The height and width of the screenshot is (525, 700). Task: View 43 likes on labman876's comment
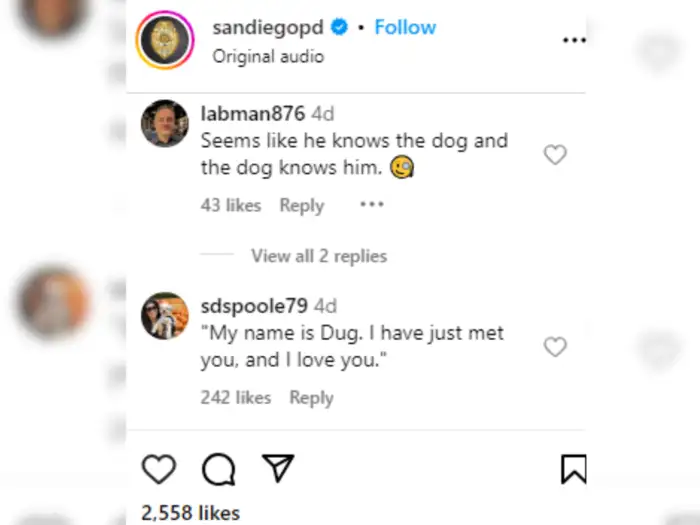pyautogui.click(x=231, y=205)
